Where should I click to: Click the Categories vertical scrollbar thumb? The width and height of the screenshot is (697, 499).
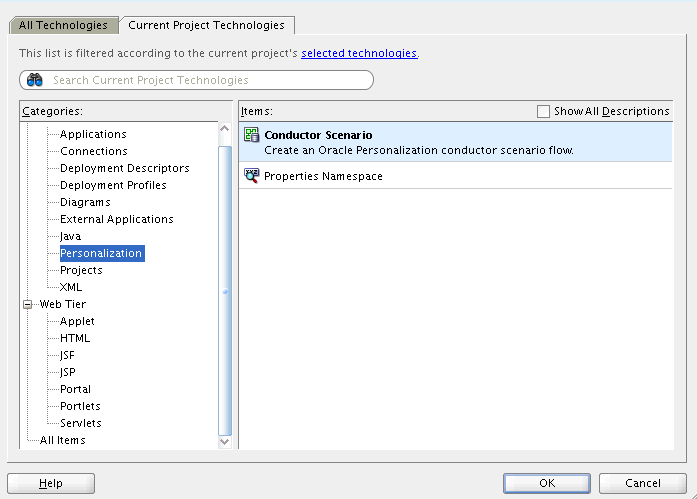[225, 291]
